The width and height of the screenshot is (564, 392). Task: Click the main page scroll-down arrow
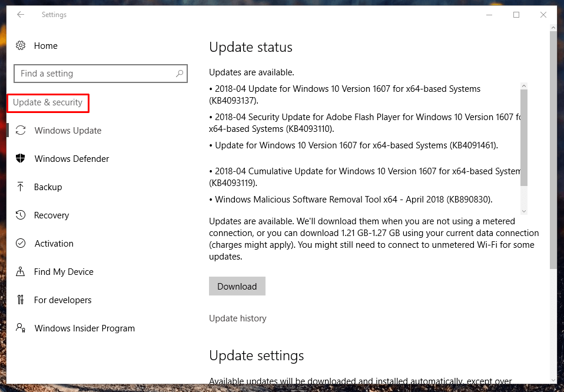pyautogui.click(x=553, y=380)
